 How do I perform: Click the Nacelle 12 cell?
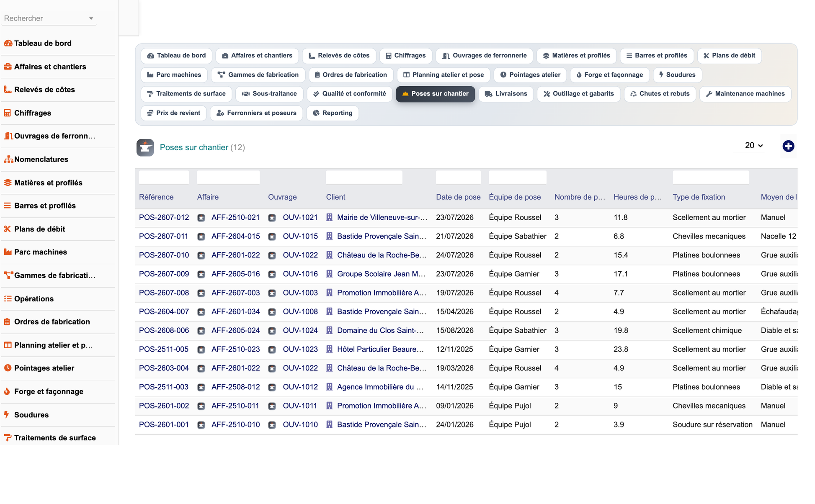[x=778, y=237]
